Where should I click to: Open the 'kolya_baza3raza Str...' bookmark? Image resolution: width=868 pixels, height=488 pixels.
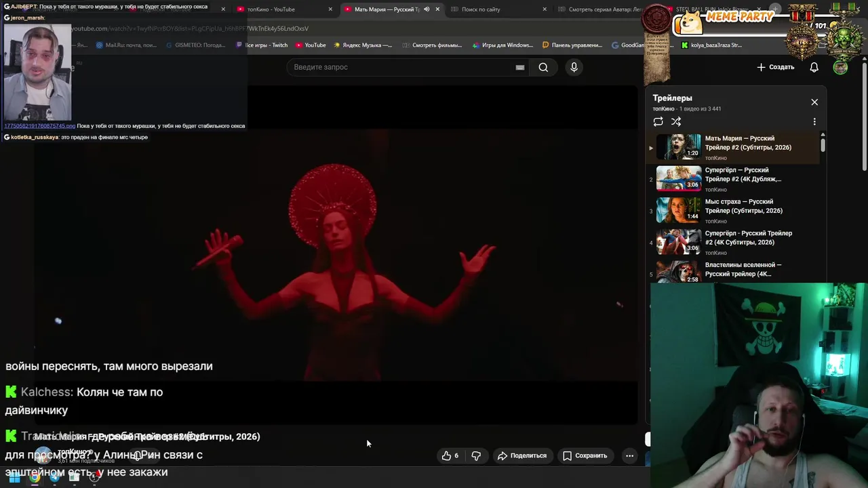point(711,45)
